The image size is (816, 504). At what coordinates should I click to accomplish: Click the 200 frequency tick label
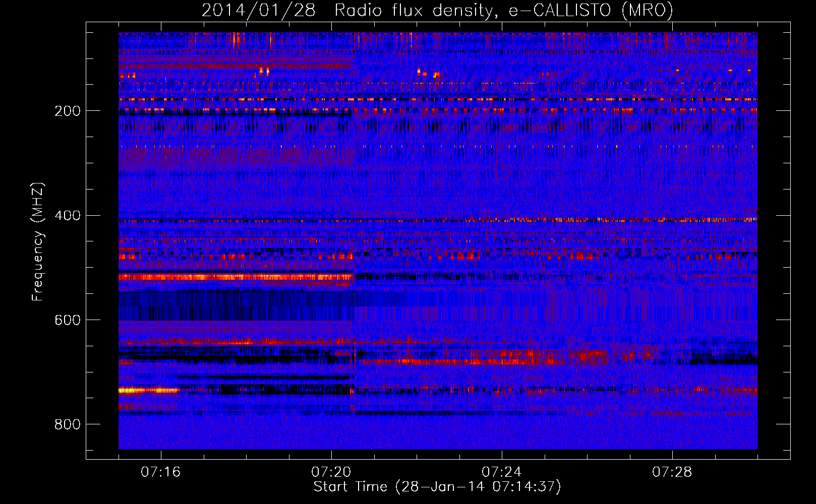68,111
